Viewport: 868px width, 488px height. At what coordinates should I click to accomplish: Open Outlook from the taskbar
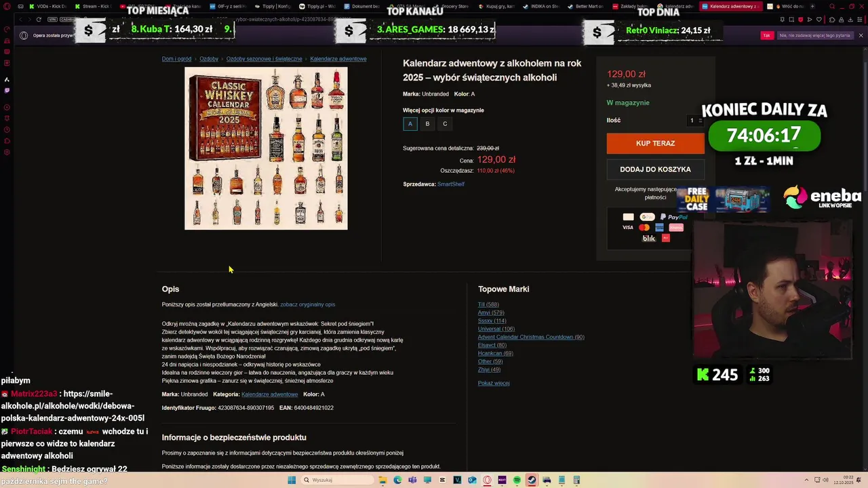pos(472,480)
